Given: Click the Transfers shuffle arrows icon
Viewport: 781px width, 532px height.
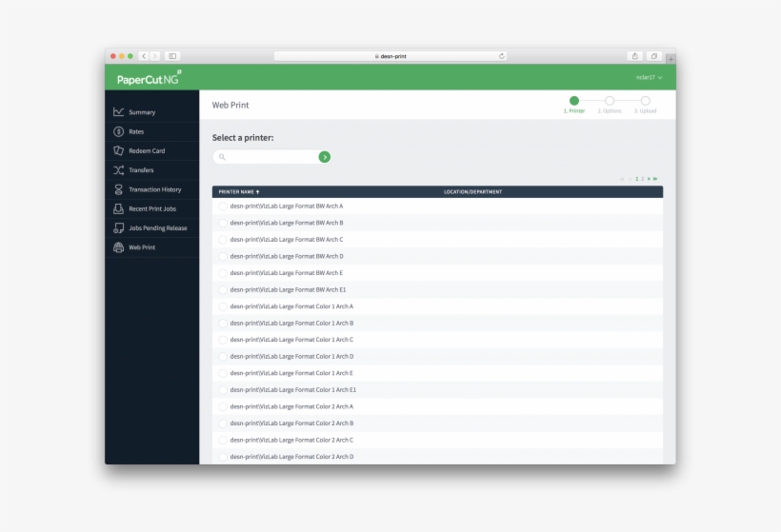Looking at the screenshot, I should (x=118, y=170).
